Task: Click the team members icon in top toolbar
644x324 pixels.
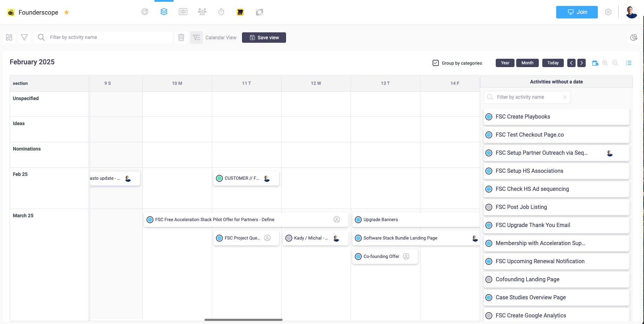Action: pyautogui.click(x=202, y=11)
